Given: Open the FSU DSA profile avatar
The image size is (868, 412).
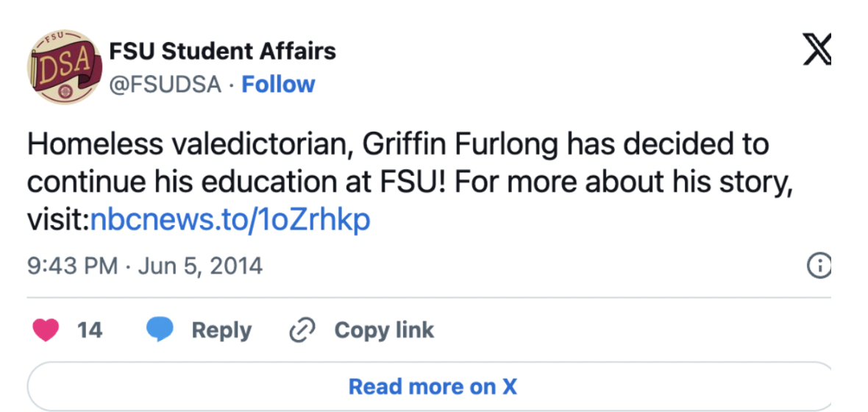Looking at the screenshot, I should point(65,67).
